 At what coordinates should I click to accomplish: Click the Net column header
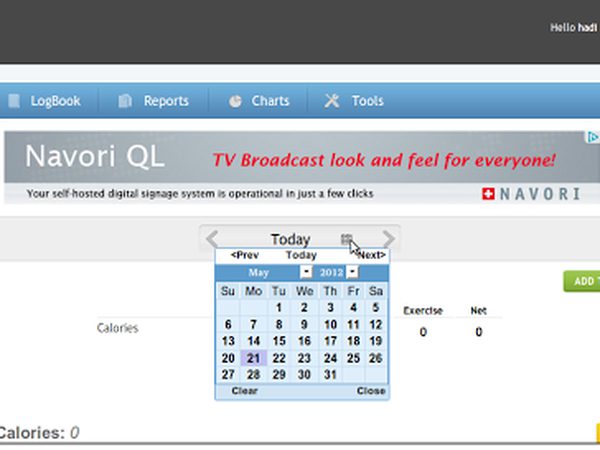coord(479,311)
